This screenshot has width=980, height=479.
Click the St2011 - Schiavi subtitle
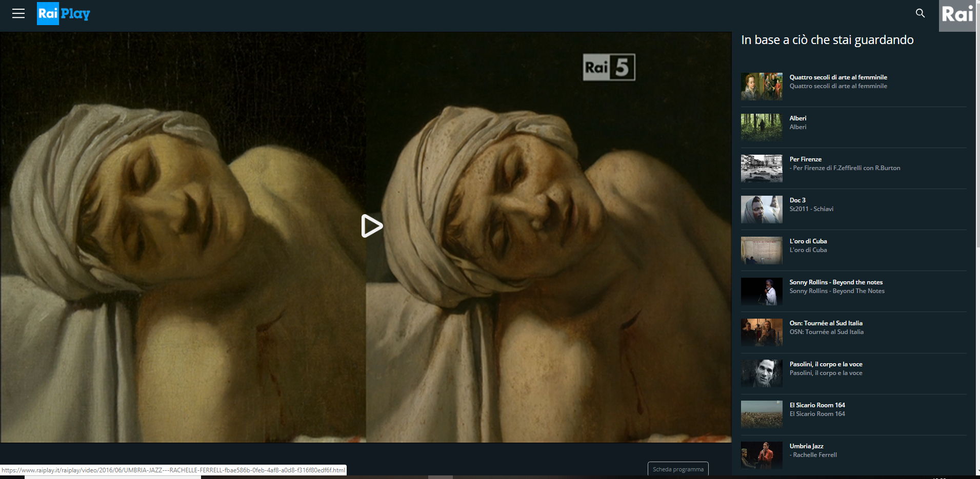coord(811,209)
